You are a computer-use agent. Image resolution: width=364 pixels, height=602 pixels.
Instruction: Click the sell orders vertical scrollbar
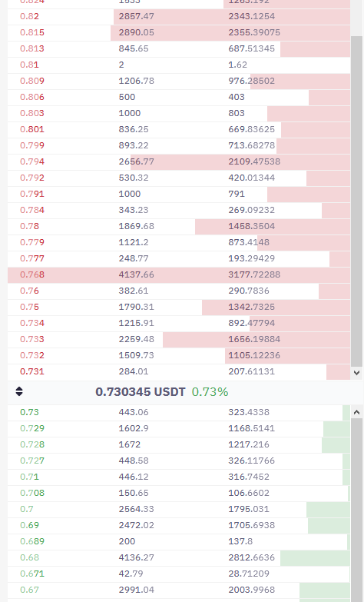(357, 201)
